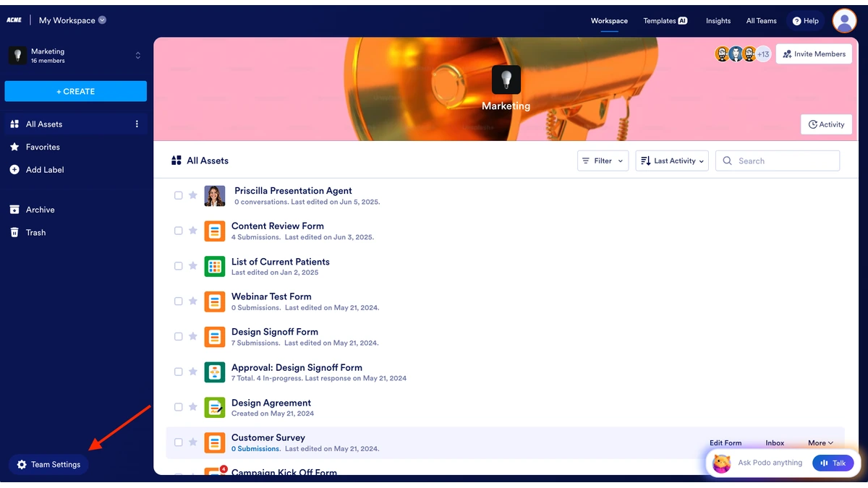Open the Help question-mark button
This screenshot has width=868, height=488.
tap(806, 21)
